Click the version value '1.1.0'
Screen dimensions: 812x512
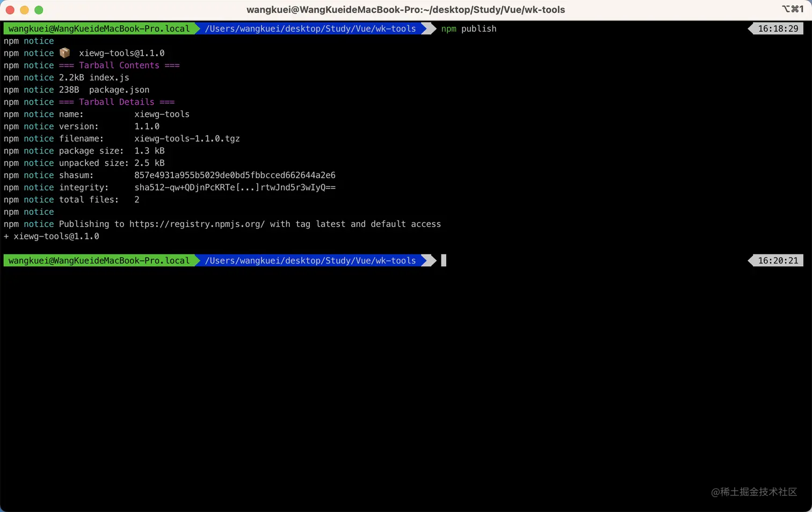[147, 126]
